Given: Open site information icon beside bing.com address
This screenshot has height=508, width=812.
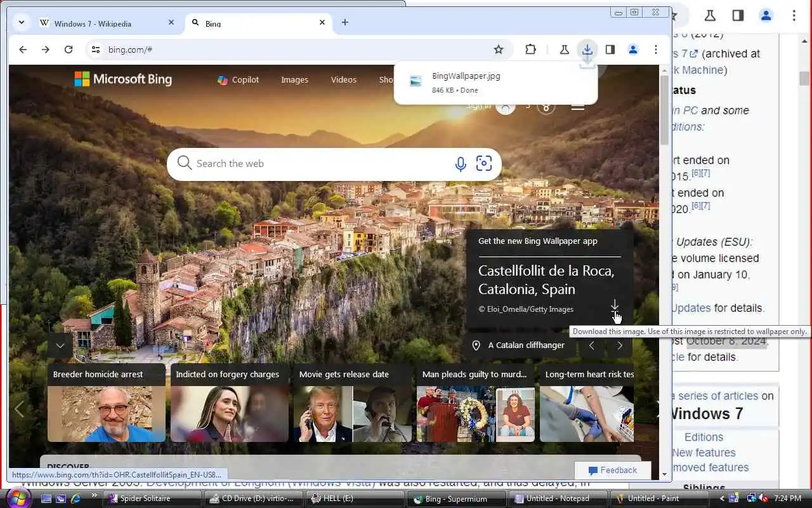Looking at the screenshot, I should [95, 50].
